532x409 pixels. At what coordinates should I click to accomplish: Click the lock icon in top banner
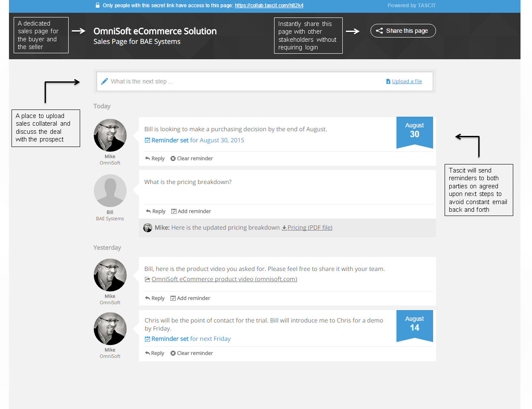[x=98, y=5]
